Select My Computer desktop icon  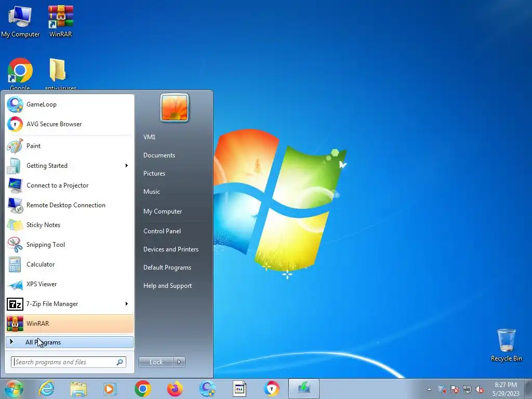pos(20,21)
